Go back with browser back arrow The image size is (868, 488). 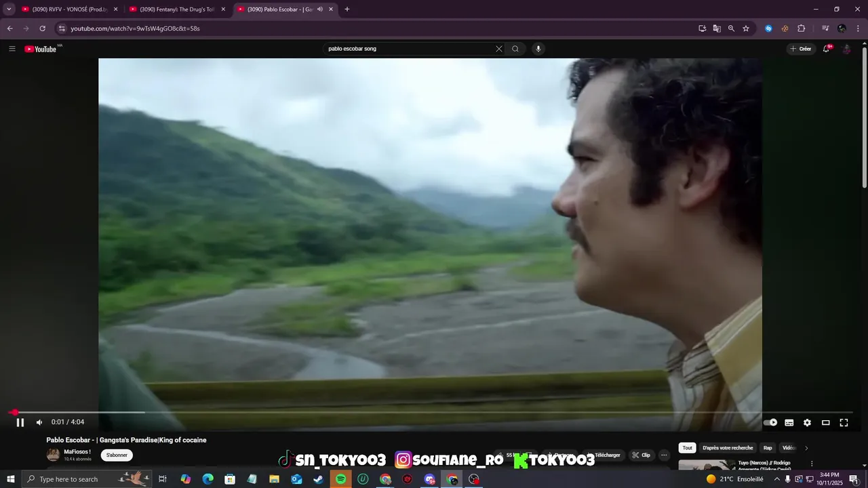click(x=9, y=28)
